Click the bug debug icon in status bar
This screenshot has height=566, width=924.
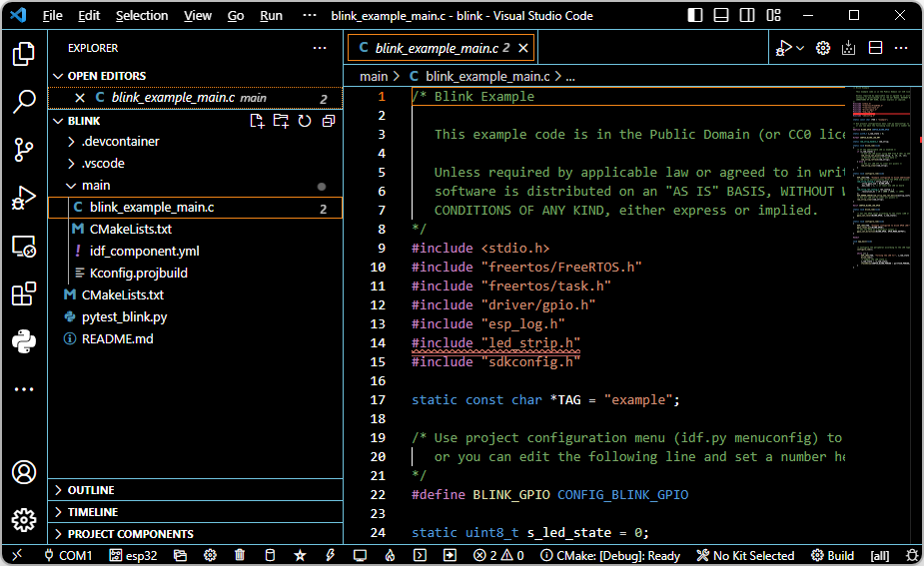[912, 555]
